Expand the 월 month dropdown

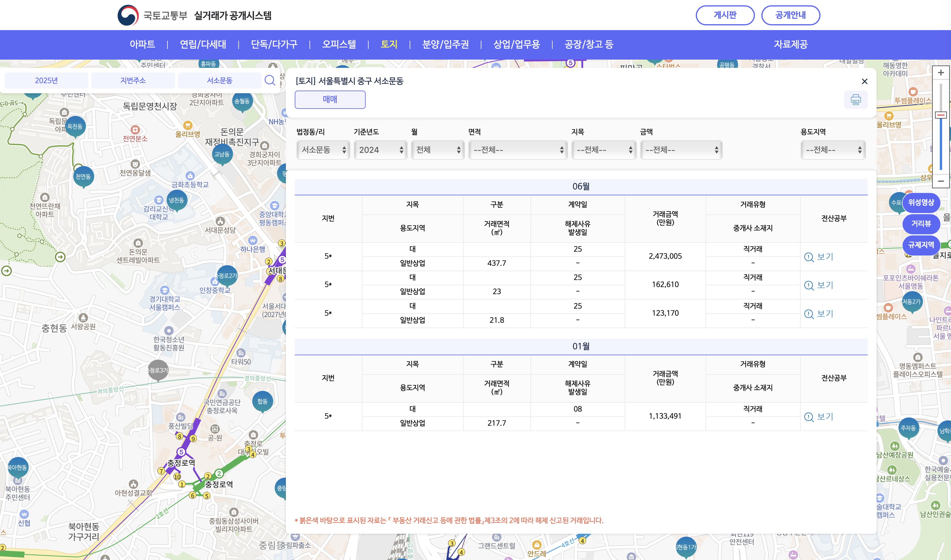pos(438,150)
